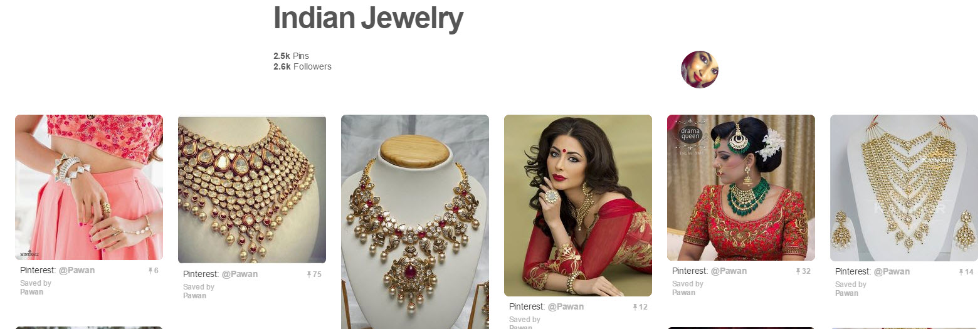Click the 2.6k Followers count

[302, 66]
